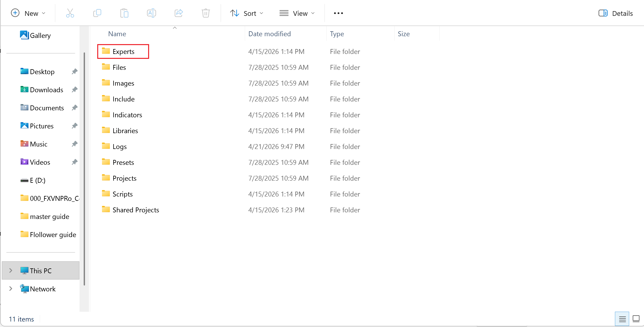
Task: Open Videos in the sidebar
Action: point(35,162)
